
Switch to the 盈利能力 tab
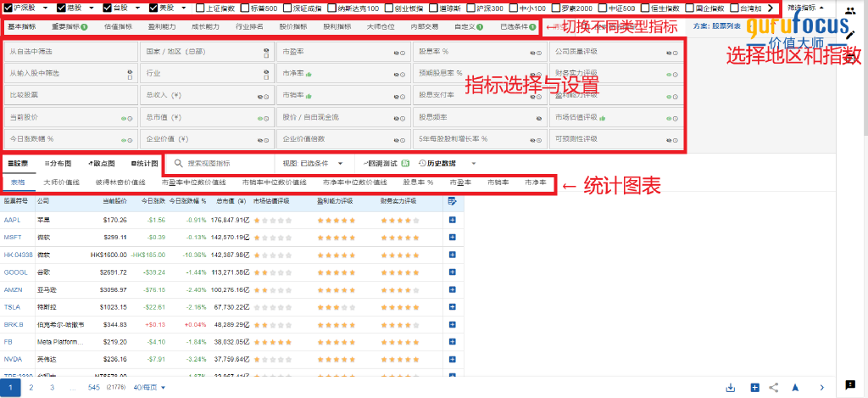(x=162, y=26)
